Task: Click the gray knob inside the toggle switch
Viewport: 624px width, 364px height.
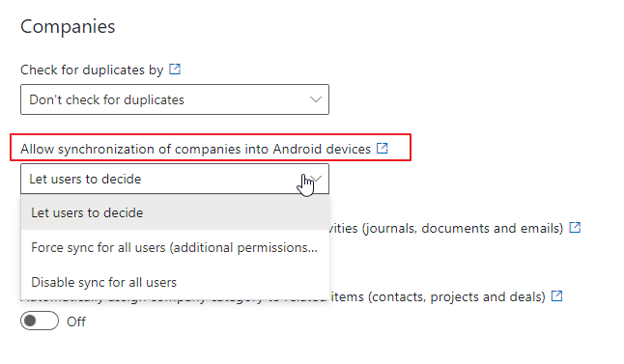Action: point(30,321)
